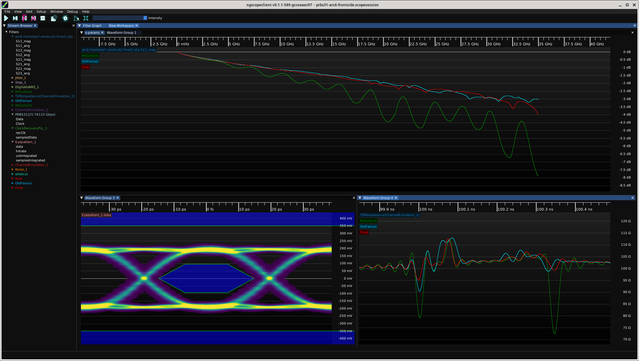
Task: Close the Waveform Group 4 tab
Action: point(396,198)
